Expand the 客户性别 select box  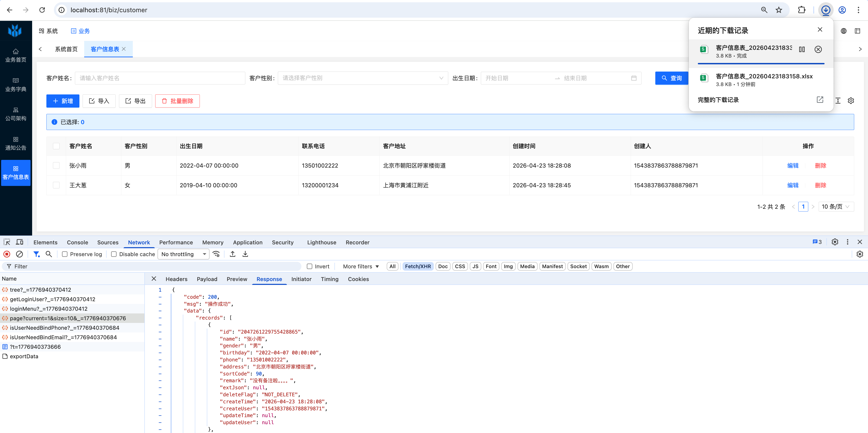point(362,78)
